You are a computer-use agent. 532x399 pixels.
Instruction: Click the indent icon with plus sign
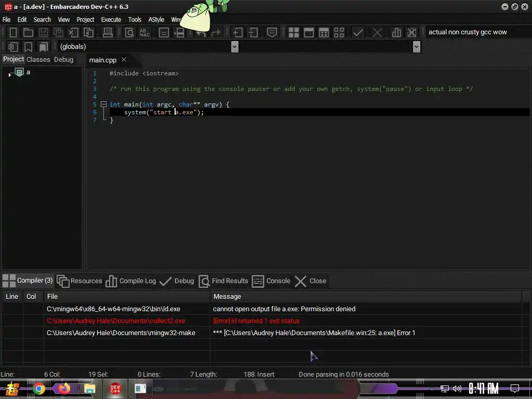[x=238, y=33]
